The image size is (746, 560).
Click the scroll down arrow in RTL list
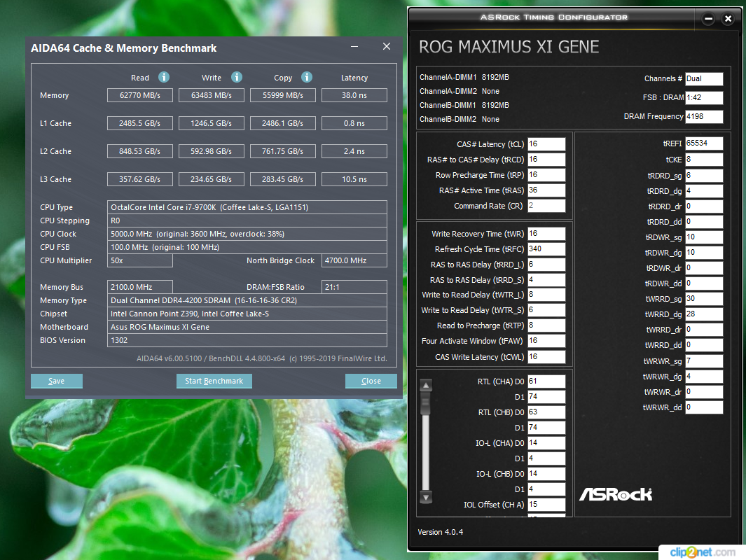[x=426, y=498]
